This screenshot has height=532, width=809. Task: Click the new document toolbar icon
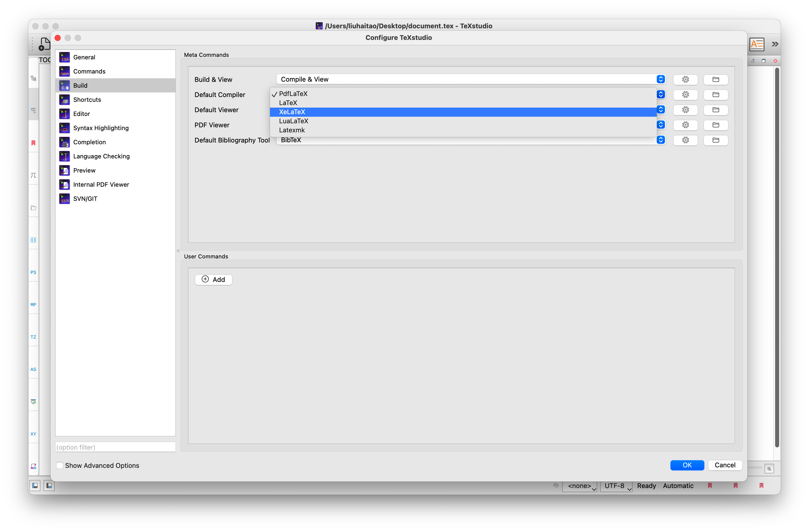tap(44, 44)
